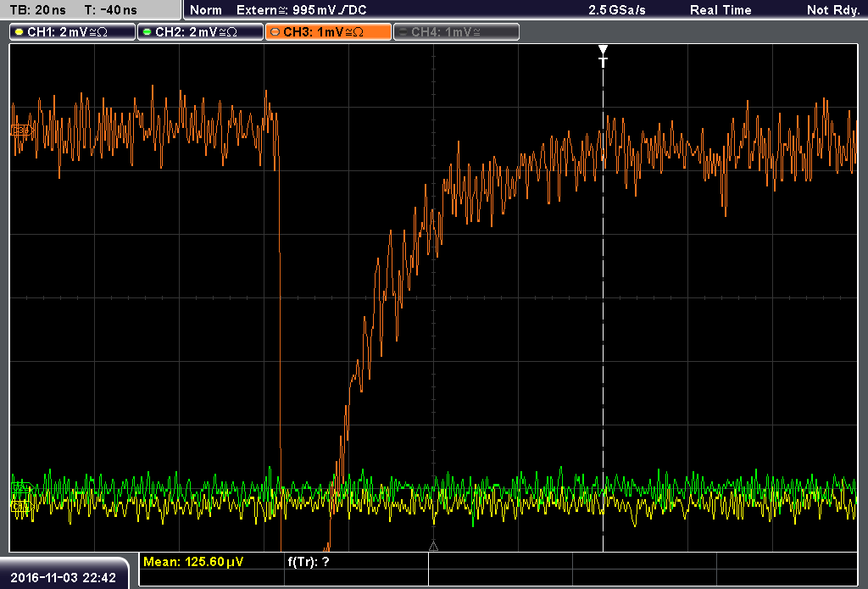868x589 pixels.
Task: Click the T: -40 ns trigger time readout
Action: tap(111, 10)
